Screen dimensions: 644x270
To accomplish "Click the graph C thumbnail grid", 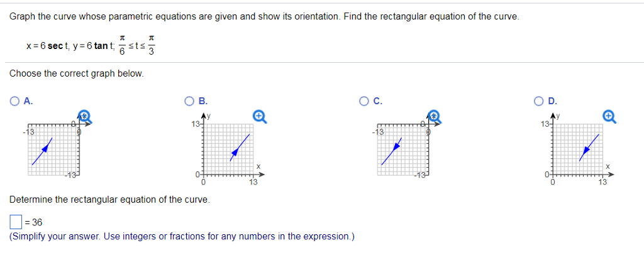I will pyautogui.click(x=402, y=150).
